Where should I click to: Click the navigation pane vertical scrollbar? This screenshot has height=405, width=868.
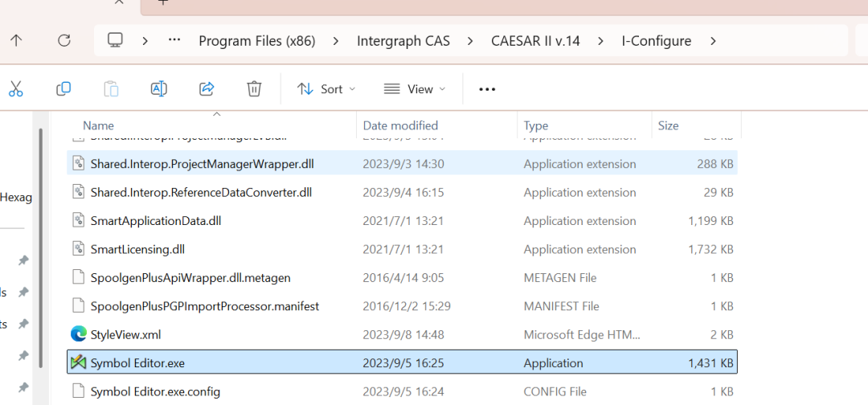pos(40,249)
